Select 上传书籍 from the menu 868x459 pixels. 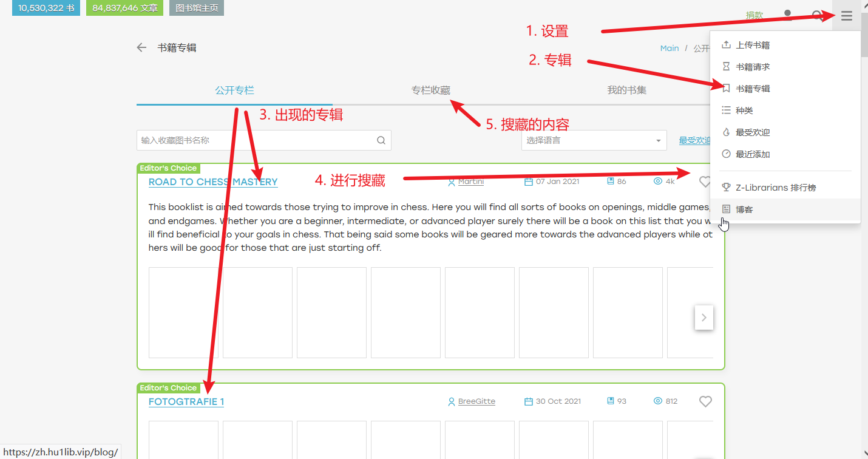point(753,45)
